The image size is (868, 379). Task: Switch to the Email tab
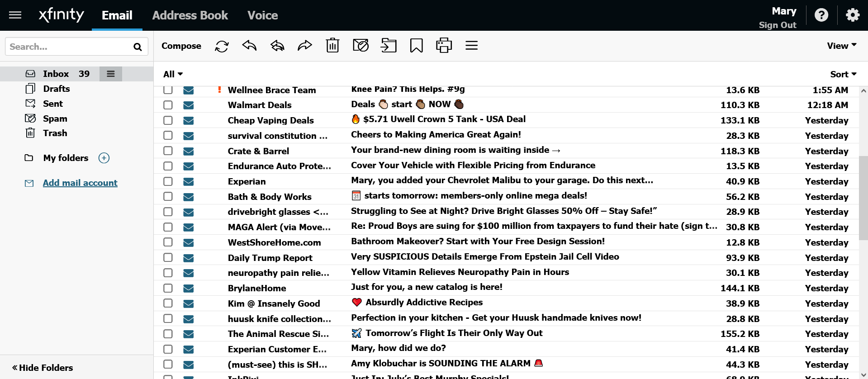click(117, 15)
